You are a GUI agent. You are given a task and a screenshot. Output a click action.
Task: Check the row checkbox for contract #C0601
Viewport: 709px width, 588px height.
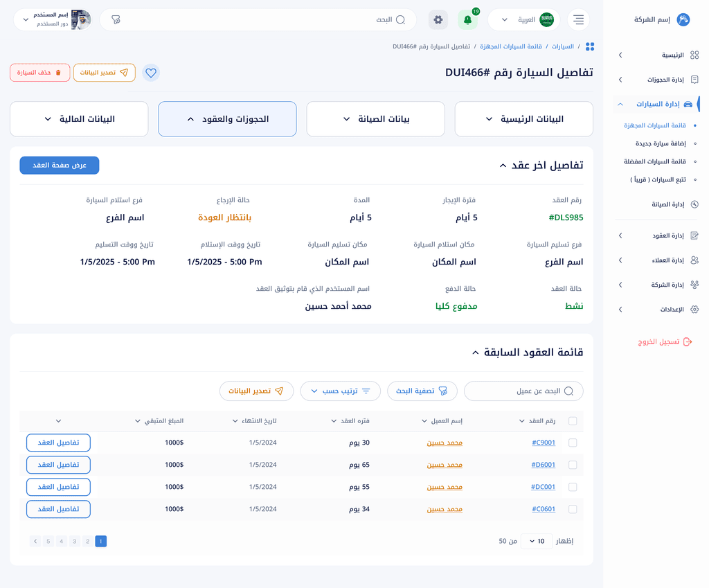(573, 509)
